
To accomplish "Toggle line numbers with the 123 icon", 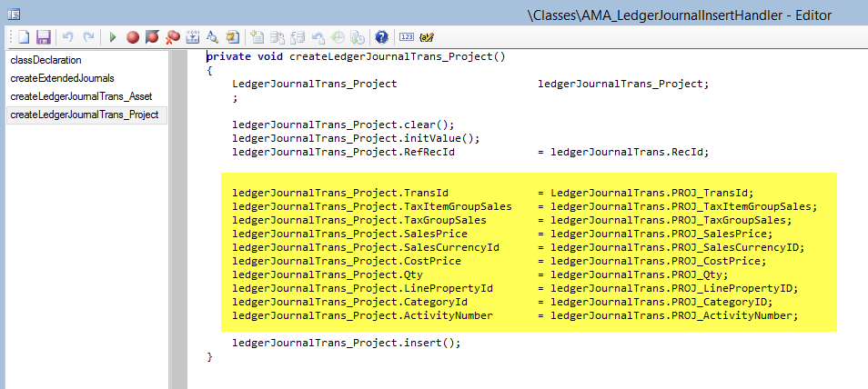I will click(x=407, y=37).
